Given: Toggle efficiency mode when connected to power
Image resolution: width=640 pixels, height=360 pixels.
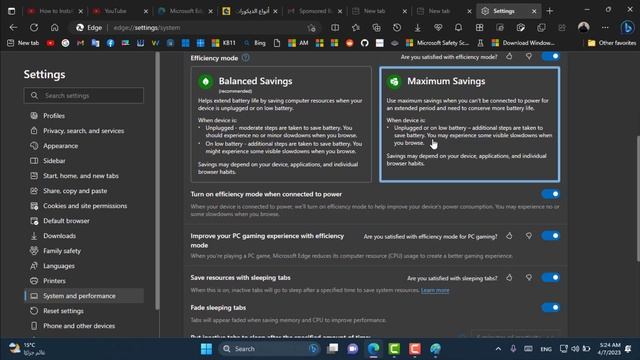Looking at the screenshot, I should (551, 194).
